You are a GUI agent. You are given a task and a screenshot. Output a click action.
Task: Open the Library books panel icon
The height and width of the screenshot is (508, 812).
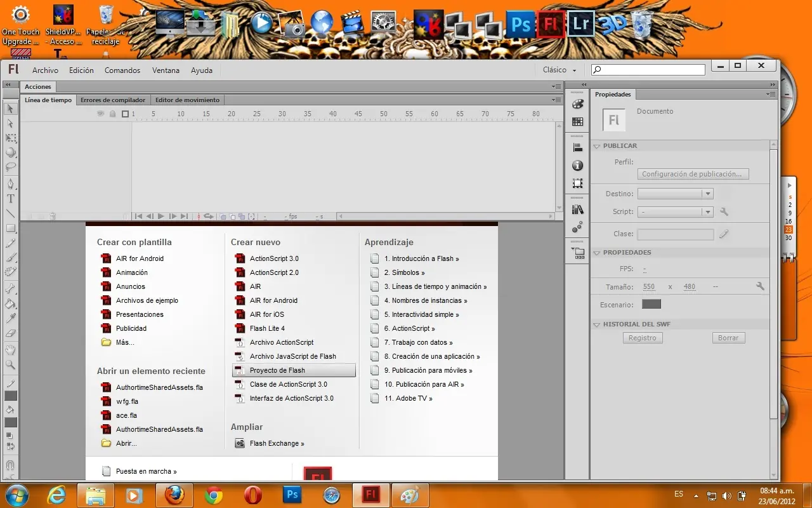pyautogui.click(x=577, y=210)
